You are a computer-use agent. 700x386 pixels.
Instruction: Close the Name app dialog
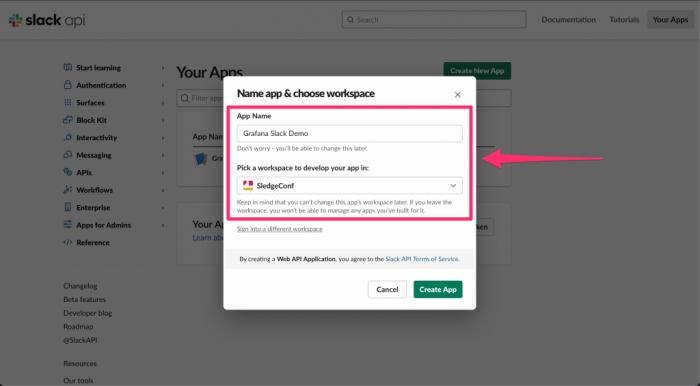[457, 95]
